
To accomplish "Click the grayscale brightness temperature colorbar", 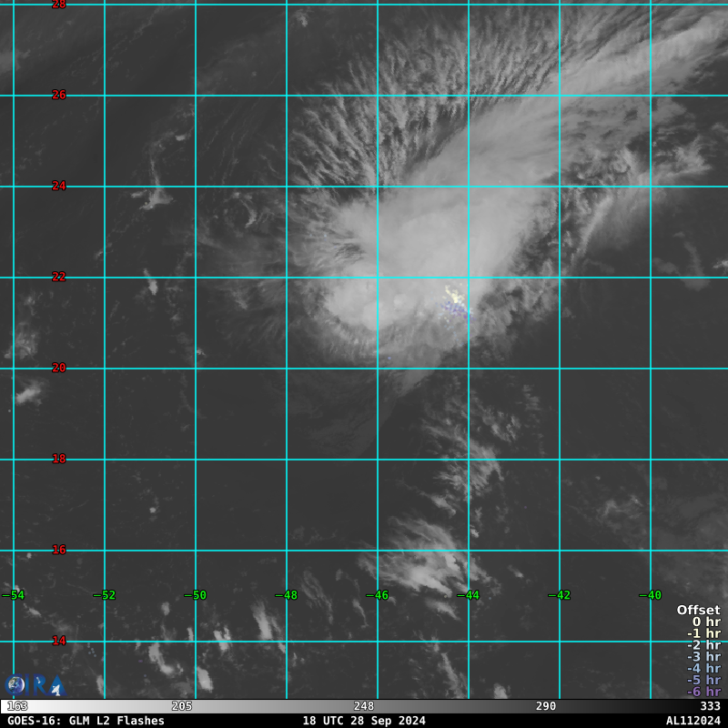I will click(x=364, y=706).
